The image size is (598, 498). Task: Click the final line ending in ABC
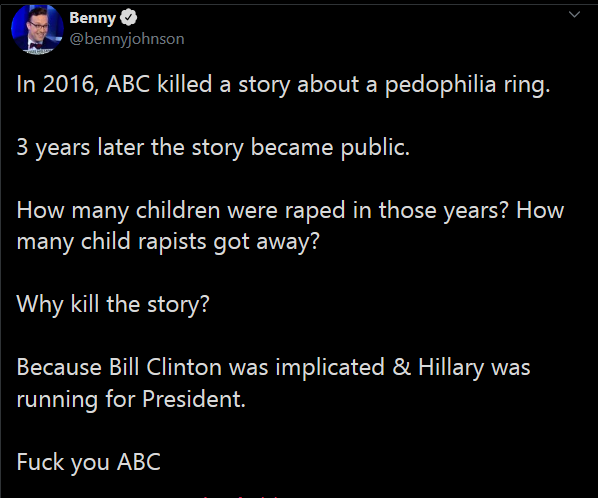(x=88, y=462)
